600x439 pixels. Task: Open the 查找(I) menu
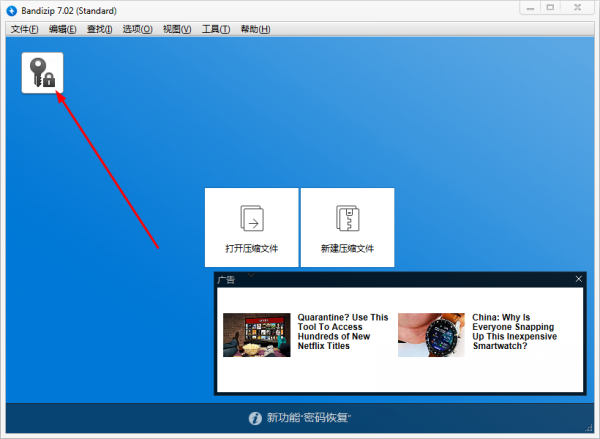[x=100, y=29]
